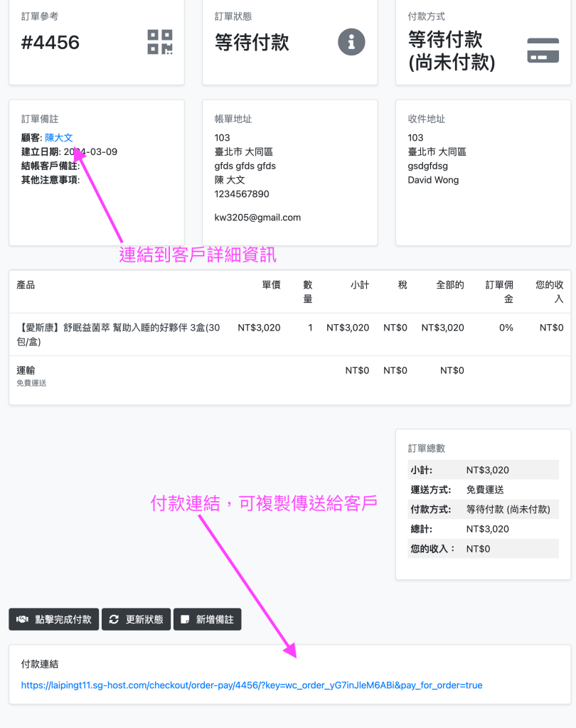Click the 付款連結 section heading

coord(40,664)
